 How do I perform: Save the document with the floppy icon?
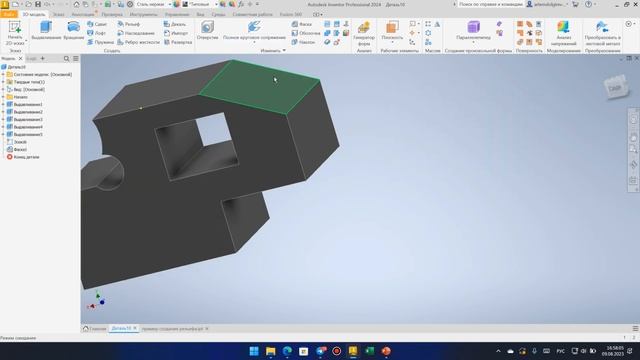click(38, 4)
